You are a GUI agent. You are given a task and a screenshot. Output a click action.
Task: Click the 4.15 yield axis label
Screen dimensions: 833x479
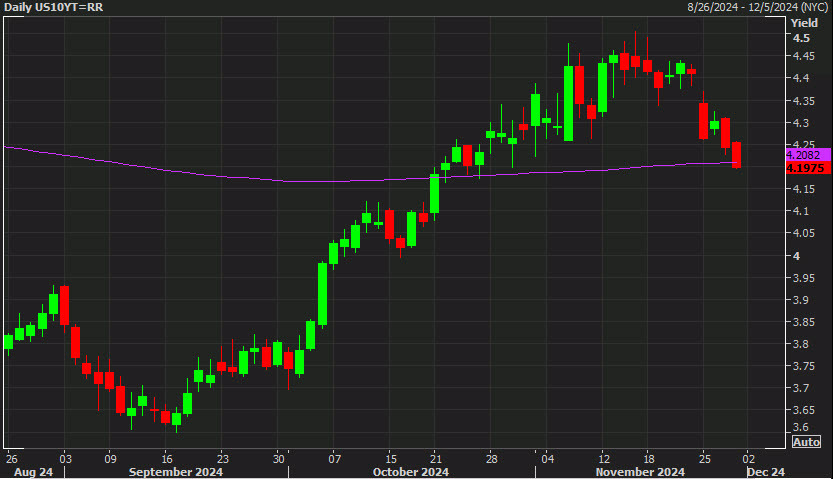pyautogui.click(x=804, y=189)
